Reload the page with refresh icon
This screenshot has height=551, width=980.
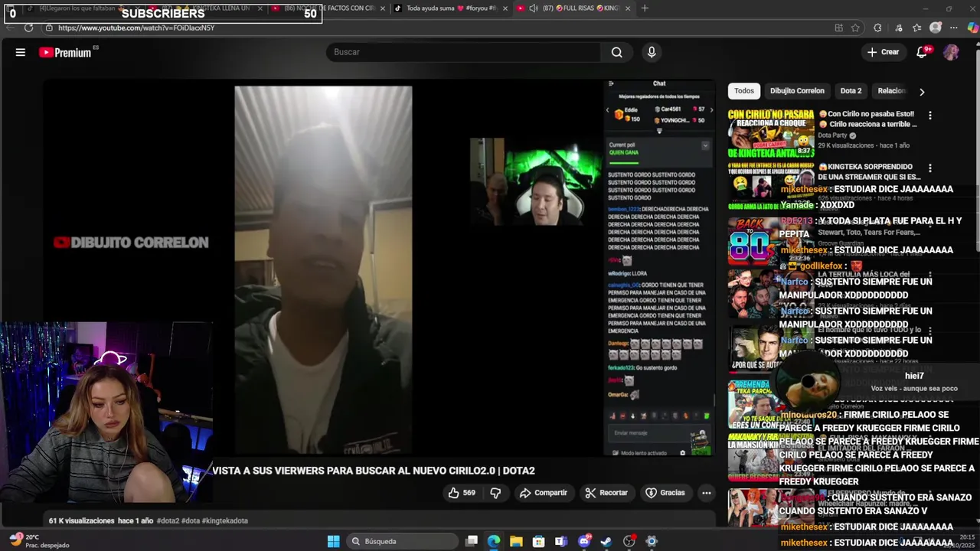pyautogui.click(x=28, y=28)
